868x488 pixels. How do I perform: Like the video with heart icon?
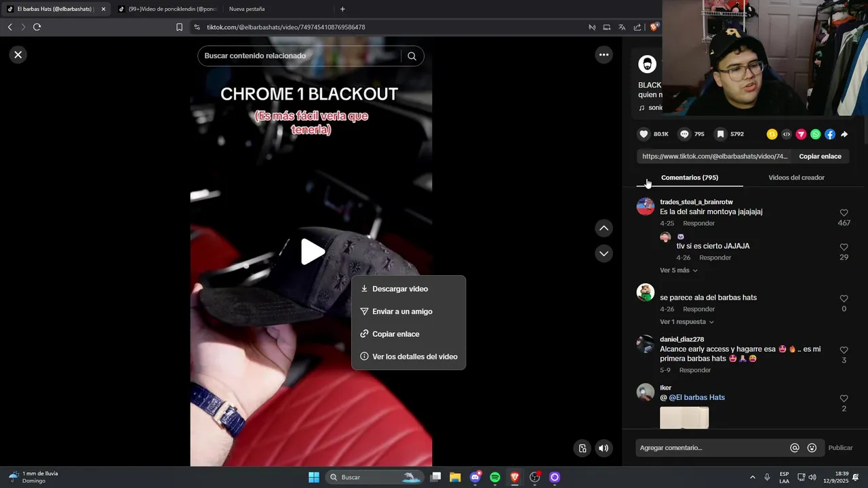(644, 134)
